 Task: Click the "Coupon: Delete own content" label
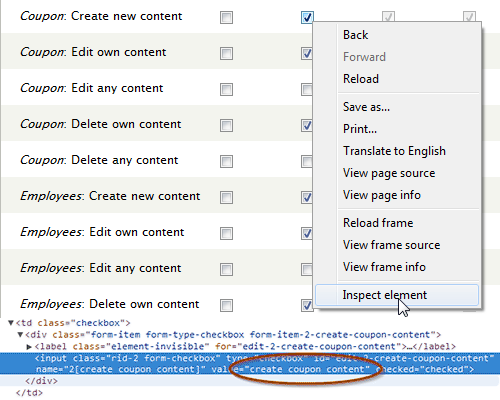coord(101,124)
